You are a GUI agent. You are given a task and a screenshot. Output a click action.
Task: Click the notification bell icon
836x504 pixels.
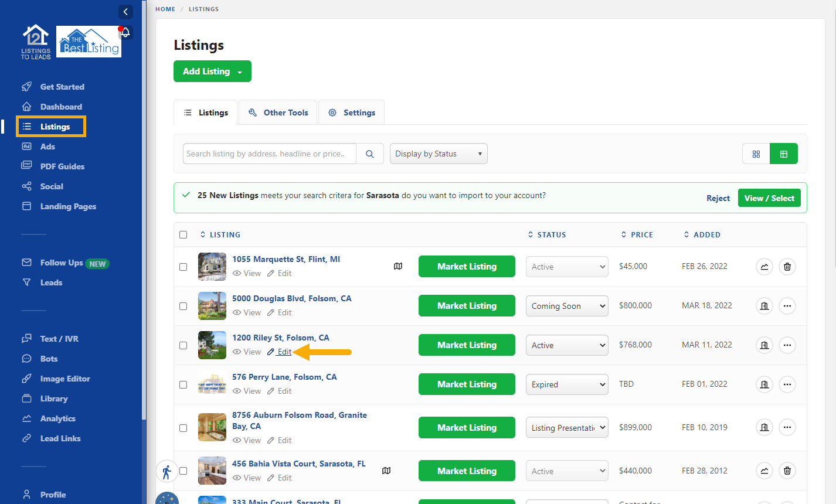[125, 33]
